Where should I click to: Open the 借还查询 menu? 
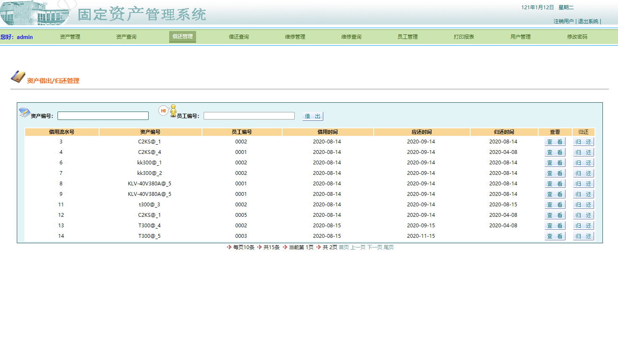click(239, 37)
